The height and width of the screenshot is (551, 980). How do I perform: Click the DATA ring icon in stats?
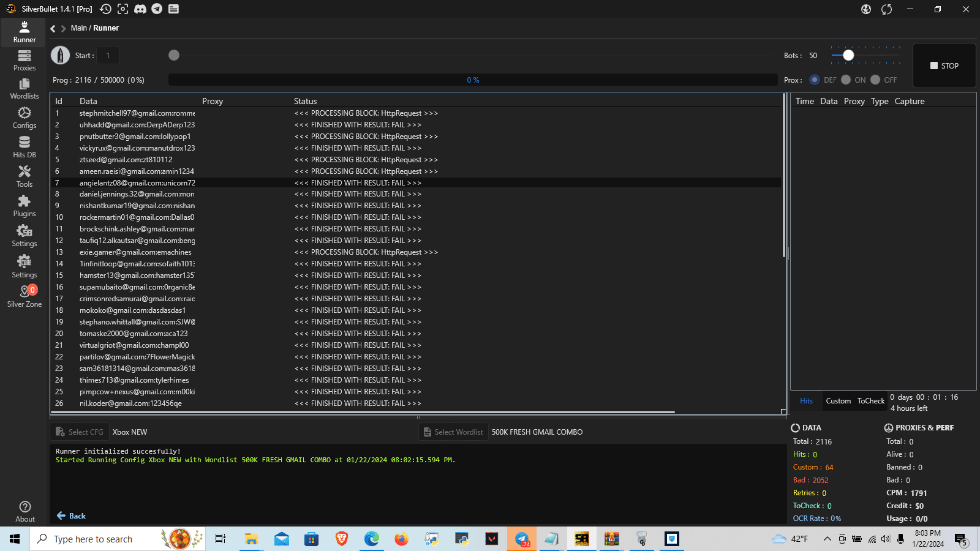(796, 428)
